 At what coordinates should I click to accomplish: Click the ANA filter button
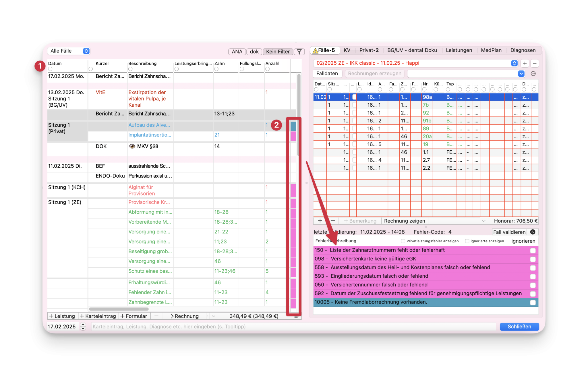coord(237,52)
